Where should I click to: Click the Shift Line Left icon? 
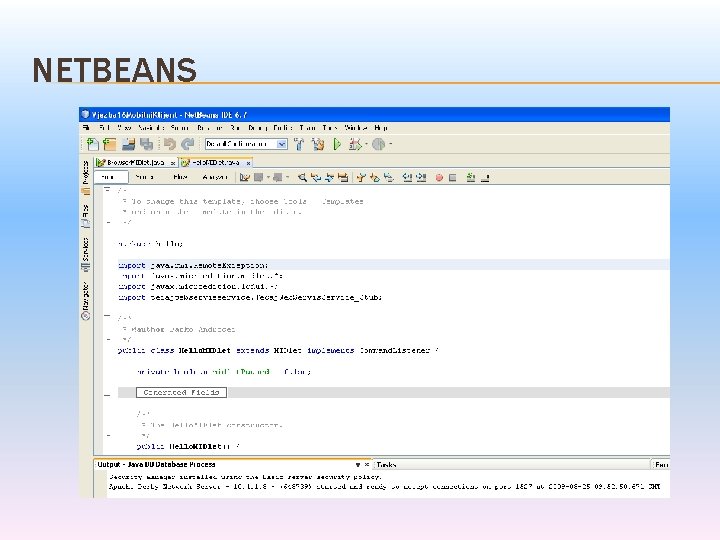407,177
